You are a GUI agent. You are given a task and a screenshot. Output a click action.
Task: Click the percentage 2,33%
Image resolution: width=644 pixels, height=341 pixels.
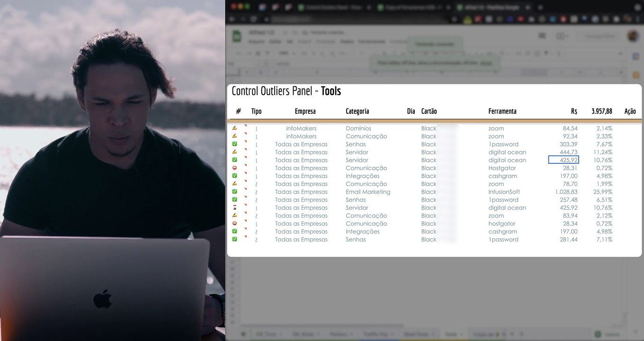(605, 136)
